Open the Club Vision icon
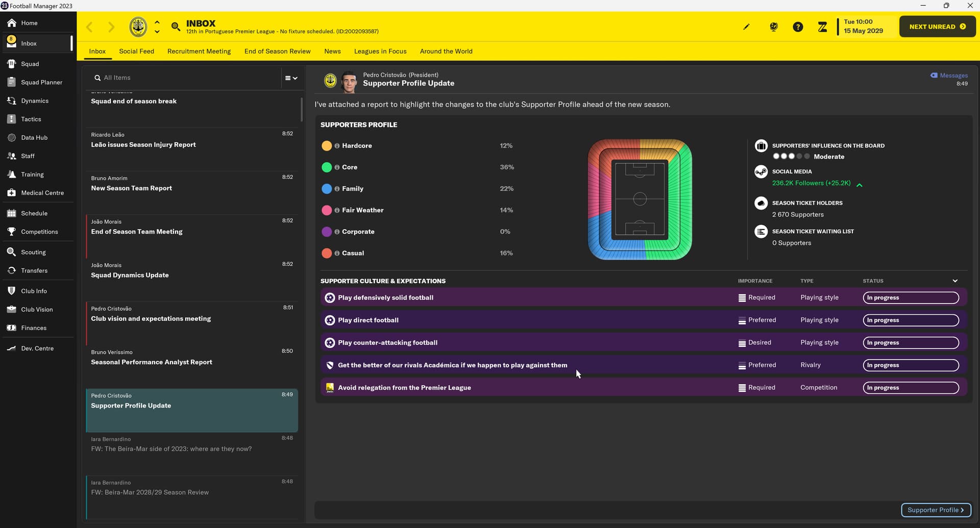 point(11,310)
